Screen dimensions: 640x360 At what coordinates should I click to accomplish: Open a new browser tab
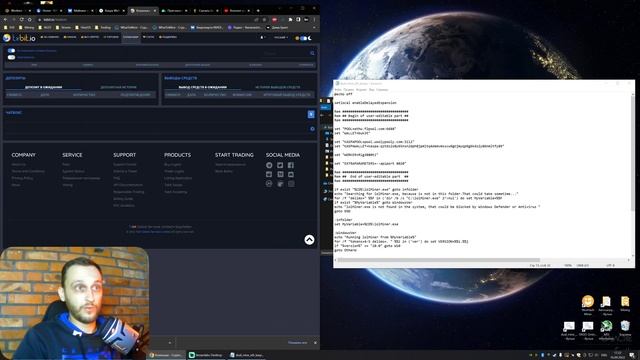258,11
